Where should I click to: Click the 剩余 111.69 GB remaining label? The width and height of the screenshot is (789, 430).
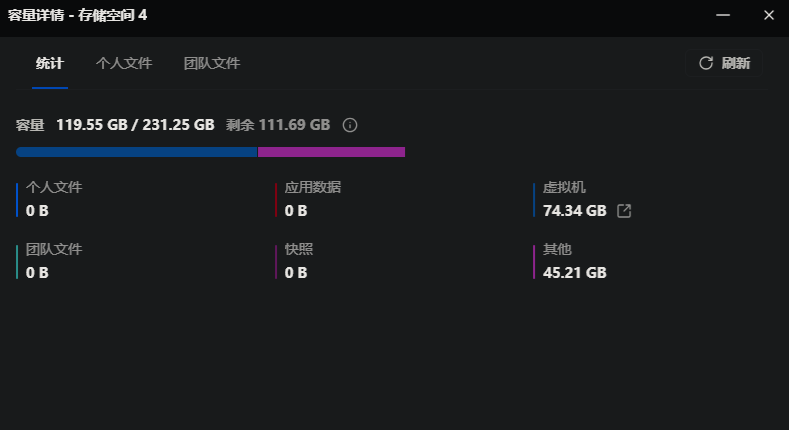click(x=278, y=125)
